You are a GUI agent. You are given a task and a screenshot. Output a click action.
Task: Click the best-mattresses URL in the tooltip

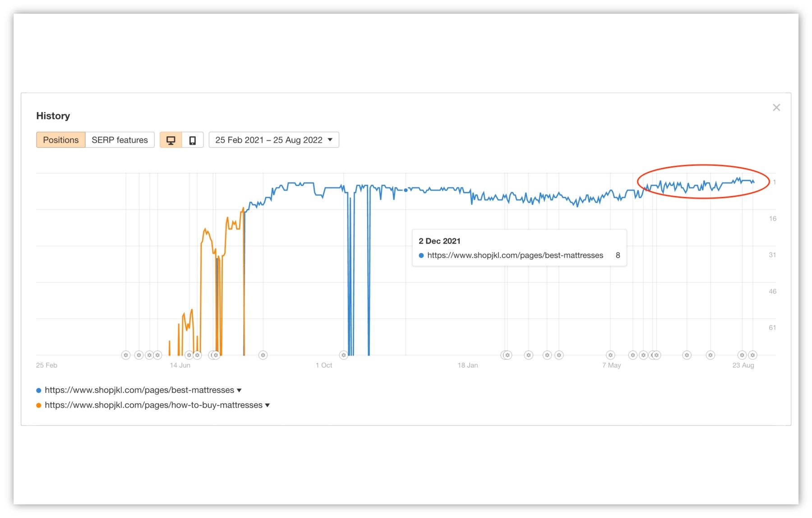[x=515, y=255]
